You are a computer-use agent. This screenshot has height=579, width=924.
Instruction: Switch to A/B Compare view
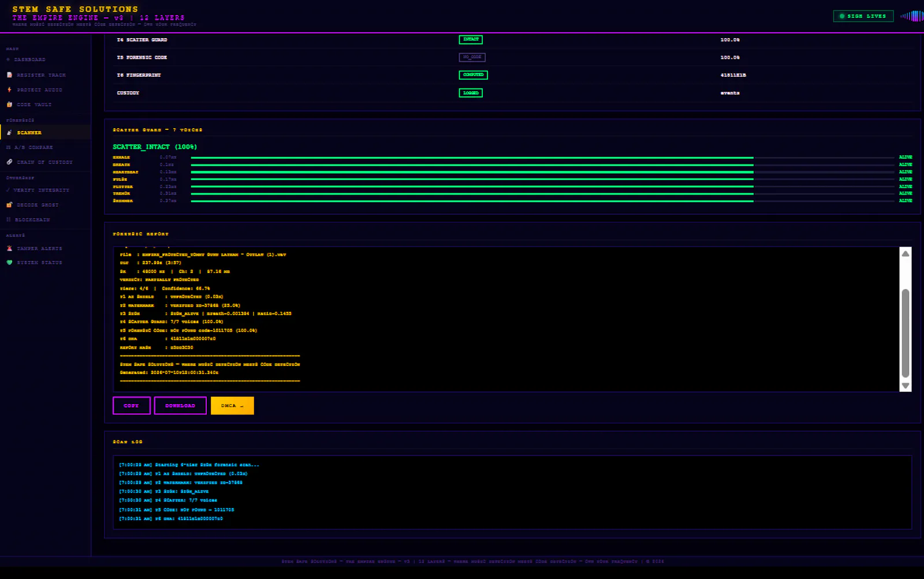click(x=33, y=147)
